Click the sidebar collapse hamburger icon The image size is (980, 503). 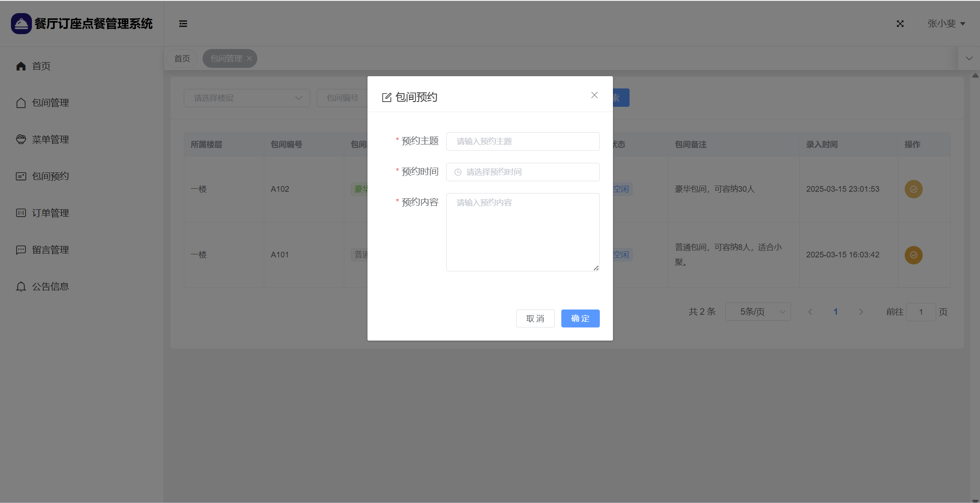click(183, 24)
